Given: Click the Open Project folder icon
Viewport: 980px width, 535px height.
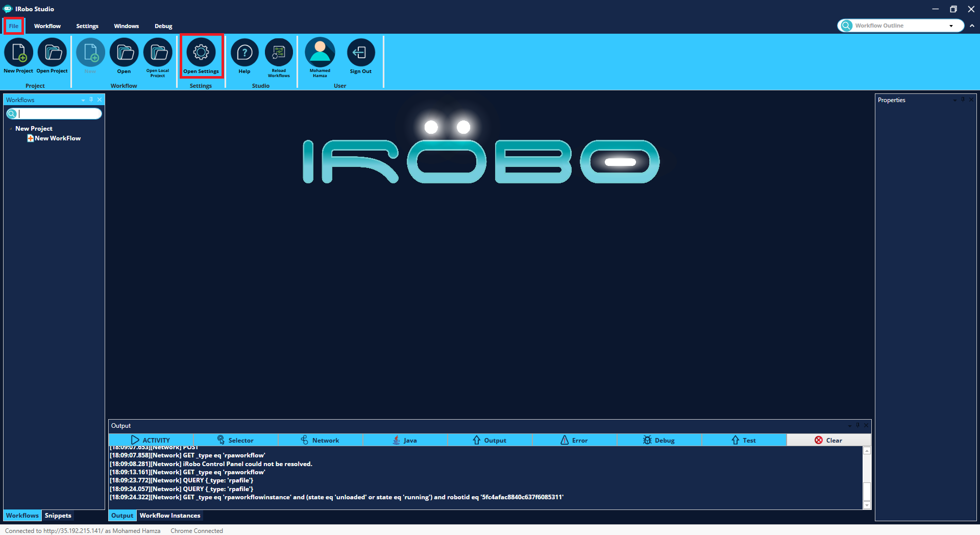Looking at the screenshot, I should tap(52, 53).
